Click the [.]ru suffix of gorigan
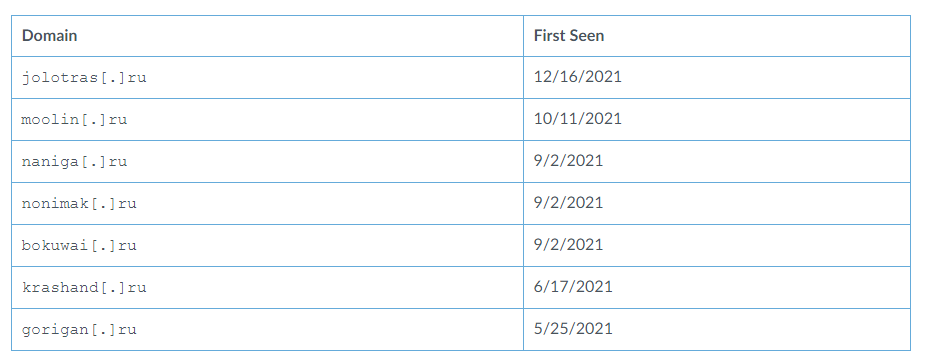Screen dimensions: 925x363 coord(114,329)
